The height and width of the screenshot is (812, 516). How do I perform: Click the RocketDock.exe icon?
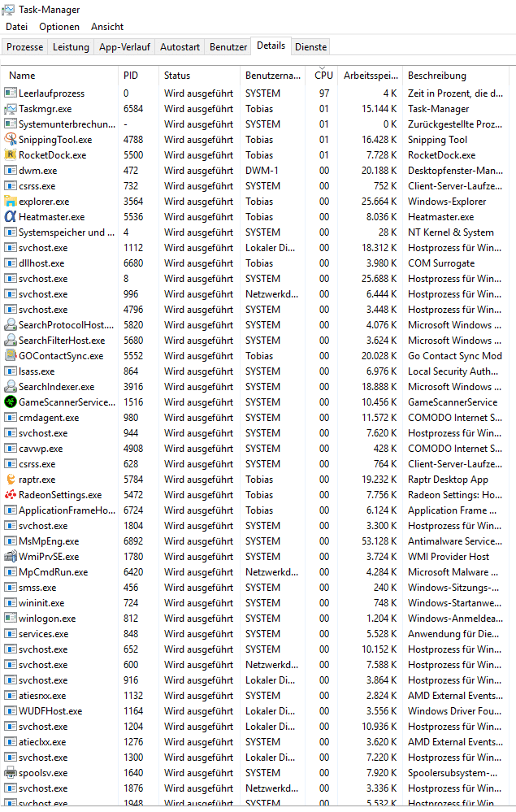coord(11,154)
